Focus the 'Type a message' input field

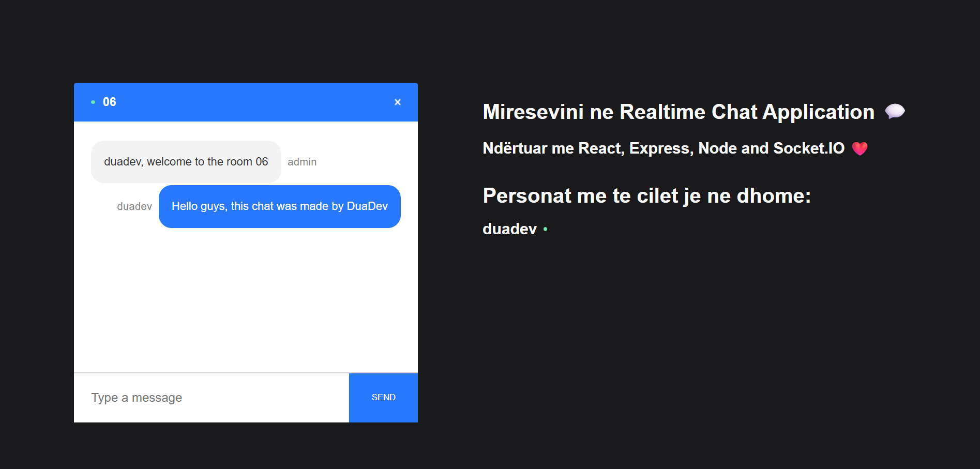pyautogui.click(x=212, y=398)
